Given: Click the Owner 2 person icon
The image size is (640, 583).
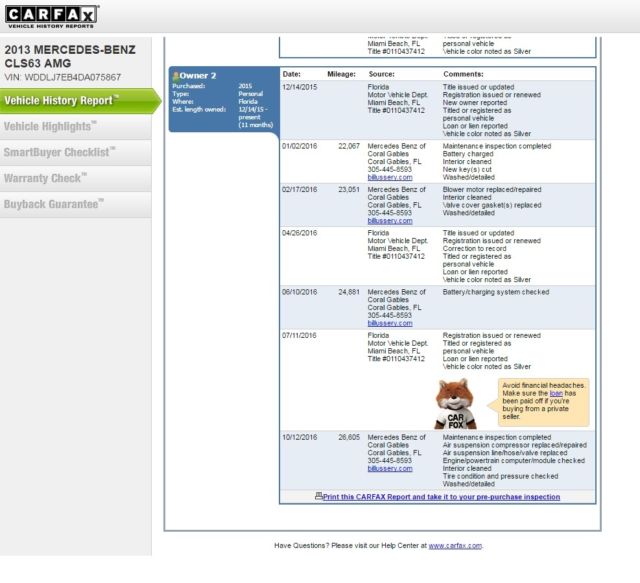Looking at the screenshot, I should click(x=175, y=75).
